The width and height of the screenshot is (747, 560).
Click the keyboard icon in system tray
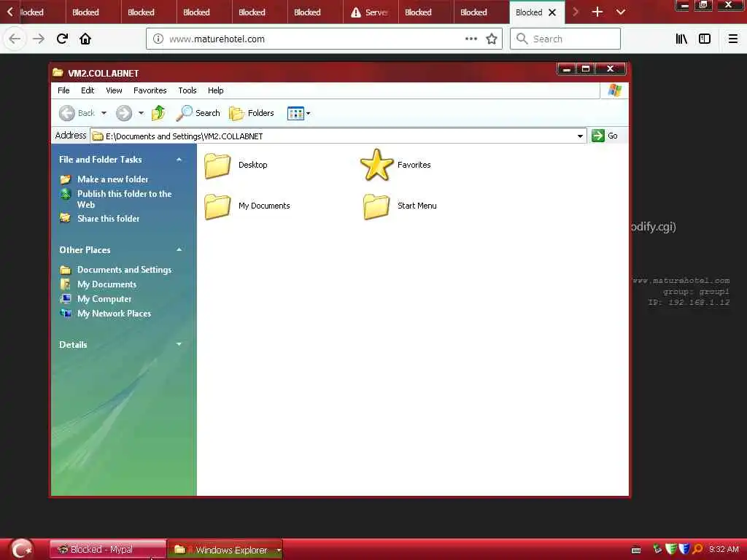pyautogui.click(x=636, y=550)
